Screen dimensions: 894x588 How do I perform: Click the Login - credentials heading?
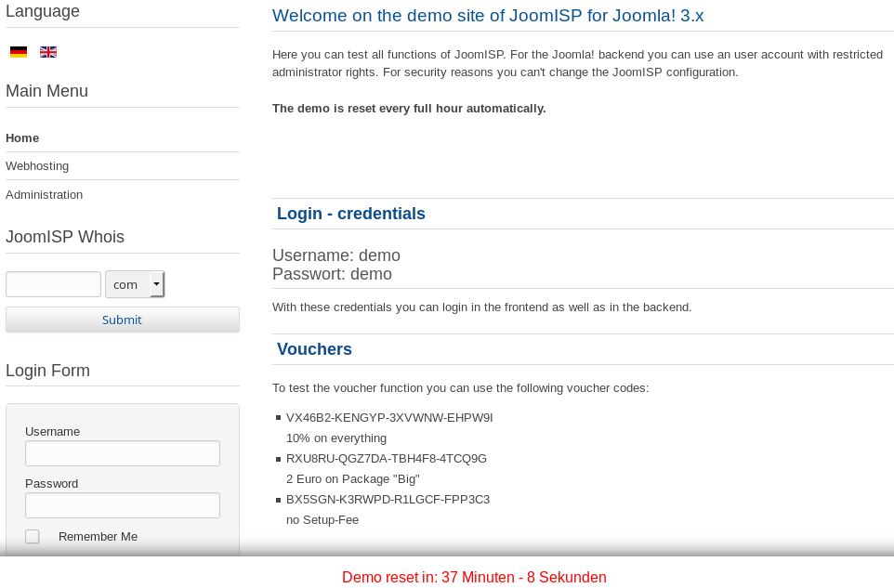coord(351,214)
